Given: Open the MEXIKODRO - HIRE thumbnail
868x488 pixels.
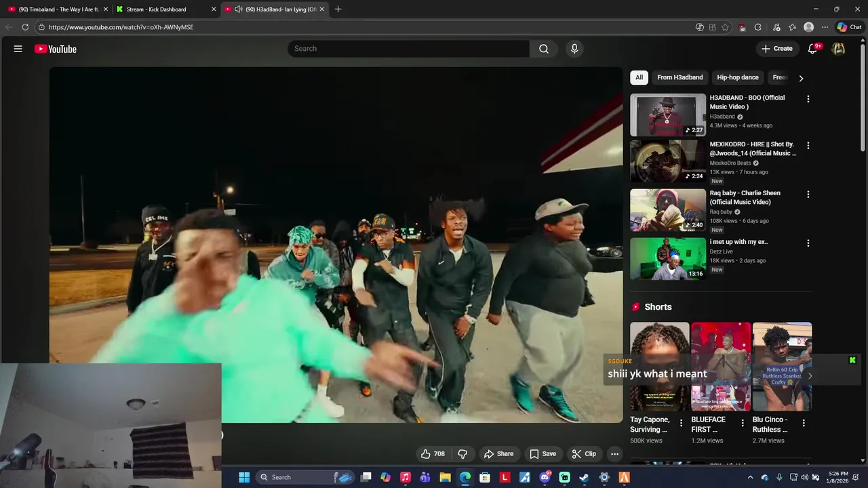Looking at the screenshot, I should click(x=668, y=161).
